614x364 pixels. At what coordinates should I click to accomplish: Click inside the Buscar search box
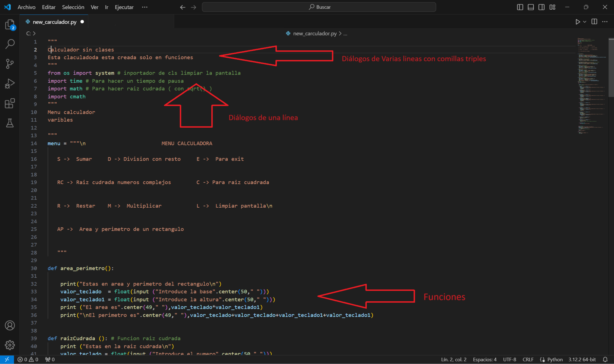coord(319,7)
